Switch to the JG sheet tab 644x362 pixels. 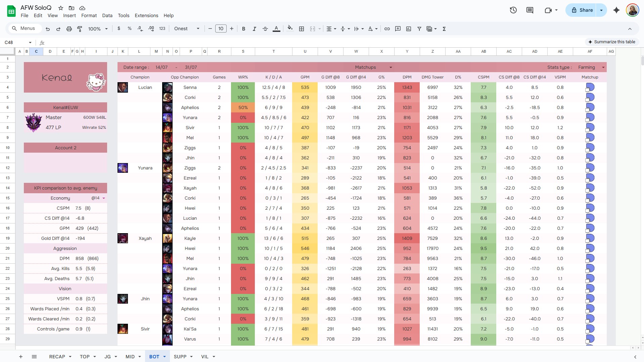(107, 357)
